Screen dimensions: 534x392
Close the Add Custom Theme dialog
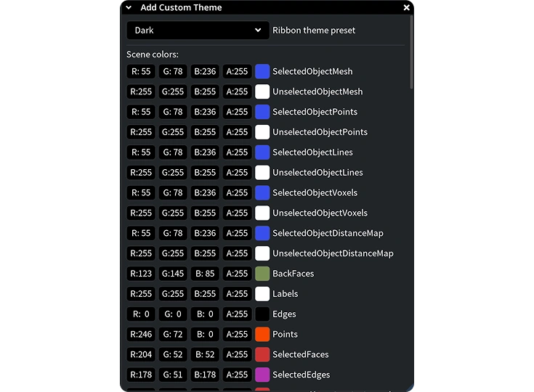point(406,7)
